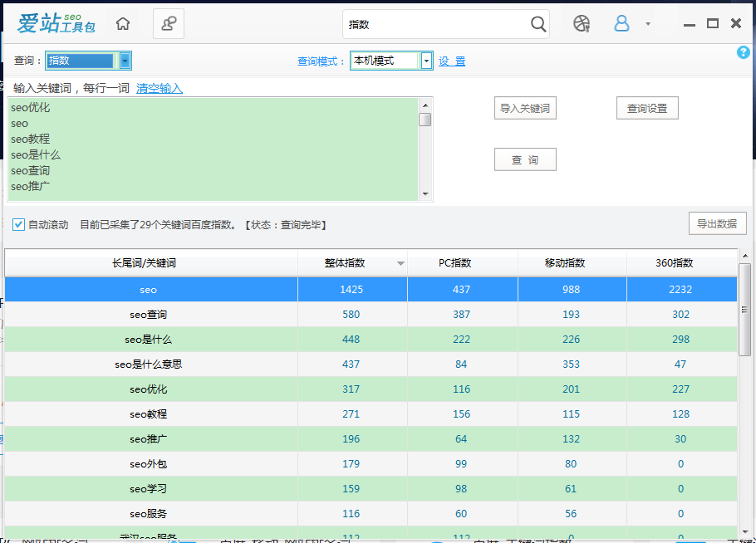Click the magnifier search icon
The image size is (756, 543).
coord(538,24)
